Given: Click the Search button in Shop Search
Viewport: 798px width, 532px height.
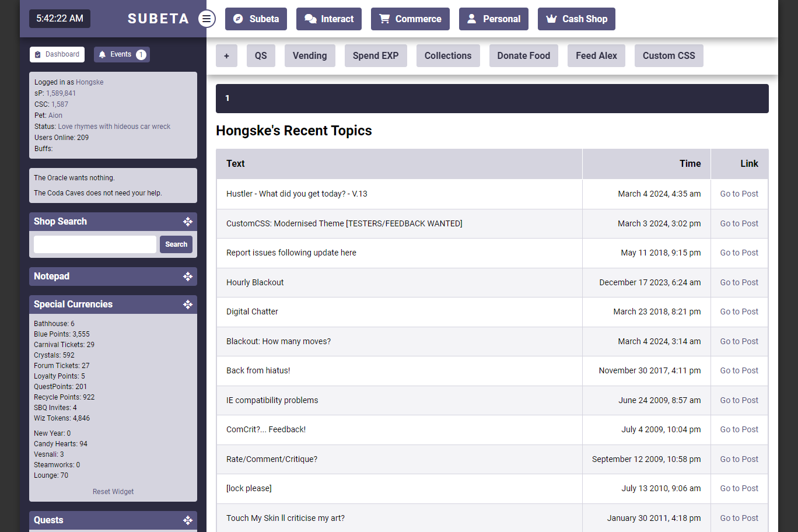Looking at the screenshot, I should [x=176, y=244].
